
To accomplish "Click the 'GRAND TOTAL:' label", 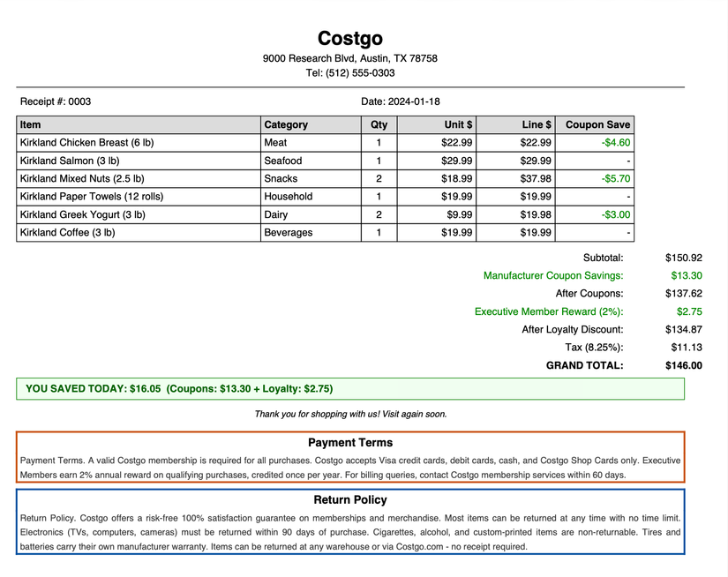I will click(x=584, y=365).
